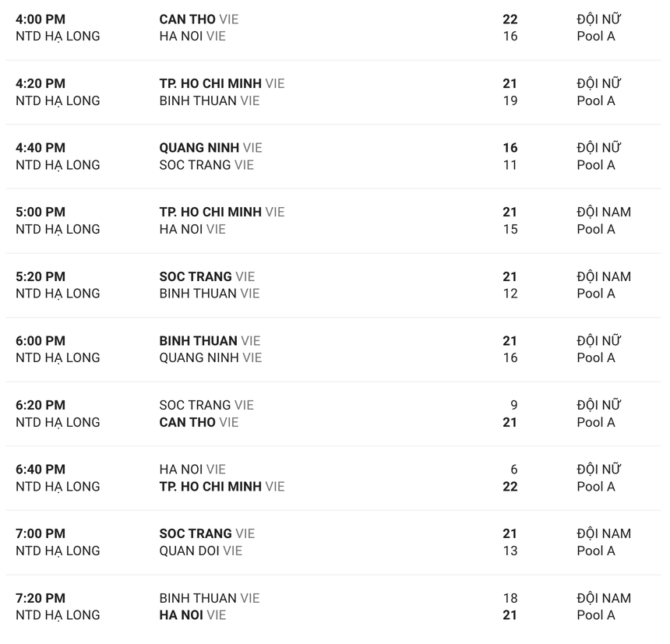670x644 pixels.
Task: Open HA NOI in the 7:20 PM match
Action: point(182,615)
